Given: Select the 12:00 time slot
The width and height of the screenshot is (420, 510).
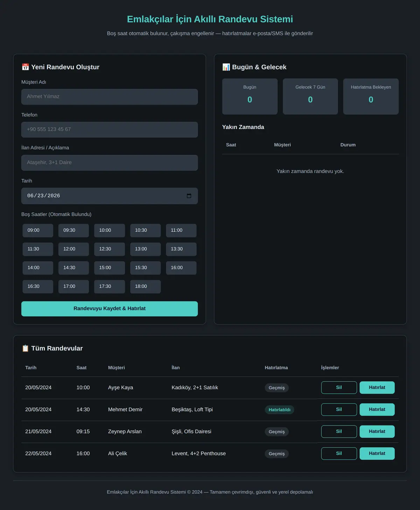Looking at the screenshot, I should (73, 249).
